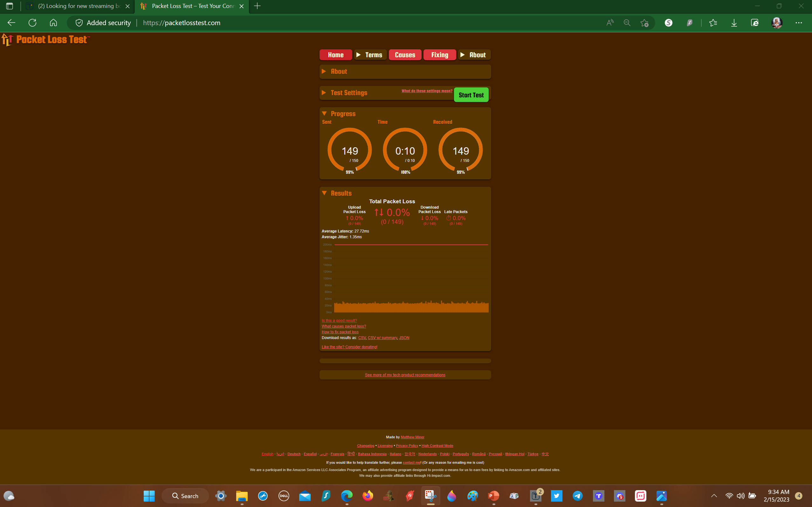Add this page to favorites
This screenshot has height=507, width=812.
644,23
